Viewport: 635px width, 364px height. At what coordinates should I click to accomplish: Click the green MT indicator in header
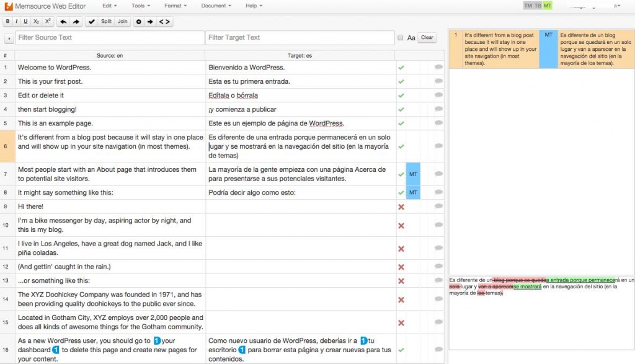pyautogui.click(x=548, y=6)
